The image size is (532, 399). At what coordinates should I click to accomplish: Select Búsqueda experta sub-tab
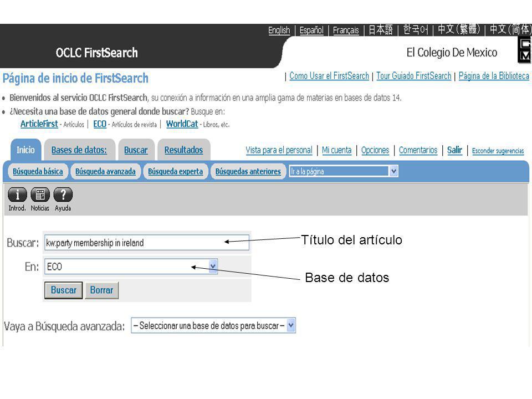[x=176, y=171]
